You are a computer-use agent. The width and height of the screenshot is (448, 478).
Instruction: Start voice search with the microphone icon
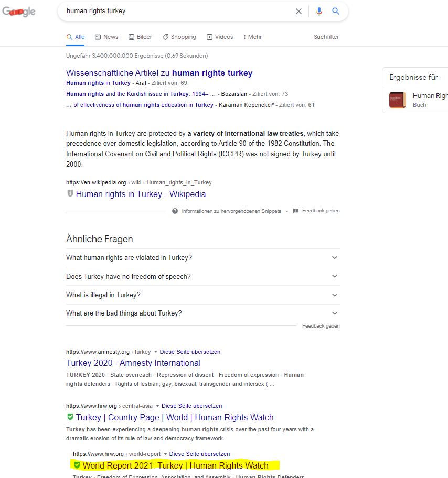click(319, 12)
